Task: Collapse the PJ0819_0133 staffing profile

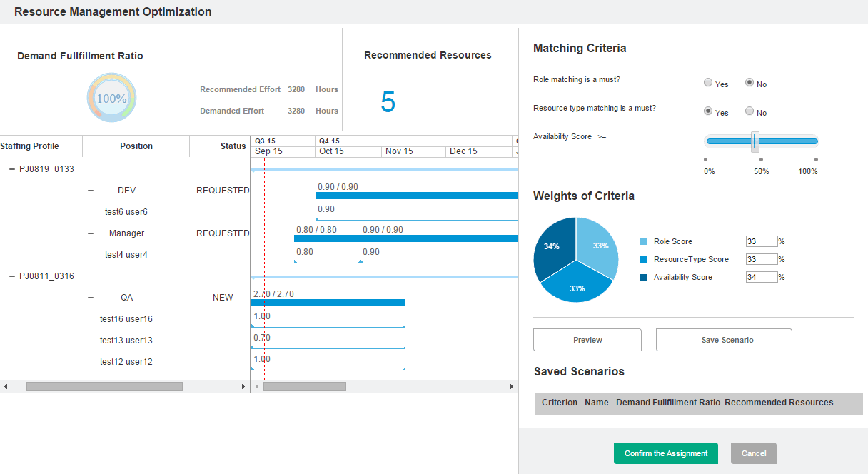Action: click(12, 169)
